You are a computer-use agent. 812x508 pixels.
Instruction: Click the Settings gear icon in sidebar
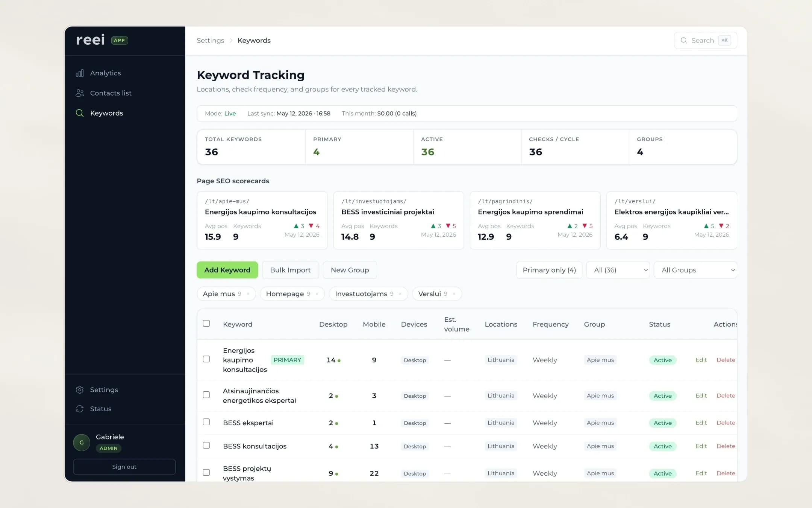click(x=80, y=390)
